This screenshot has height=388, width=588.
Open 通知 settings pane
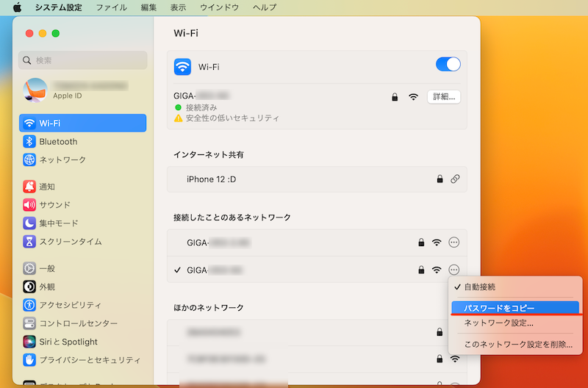47,187
